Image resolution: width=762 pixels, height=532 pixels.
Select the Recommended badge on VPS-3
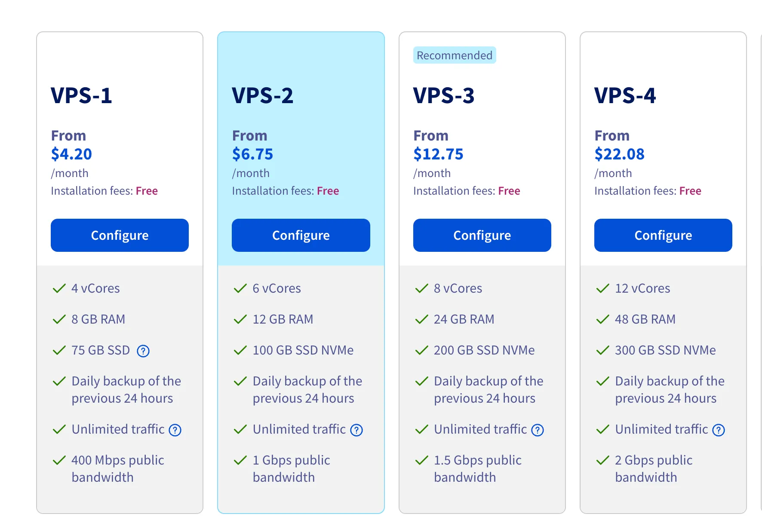point(454,55)
